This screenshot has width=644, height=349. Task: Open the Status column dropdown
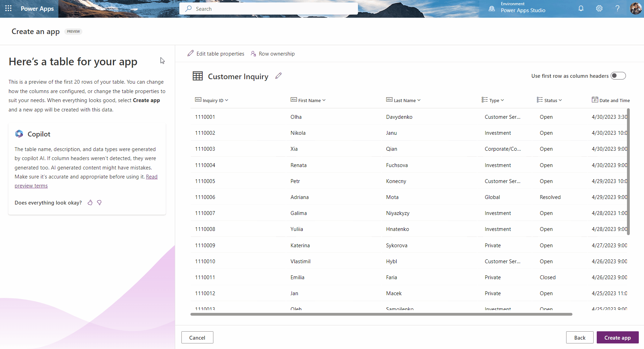560,100
